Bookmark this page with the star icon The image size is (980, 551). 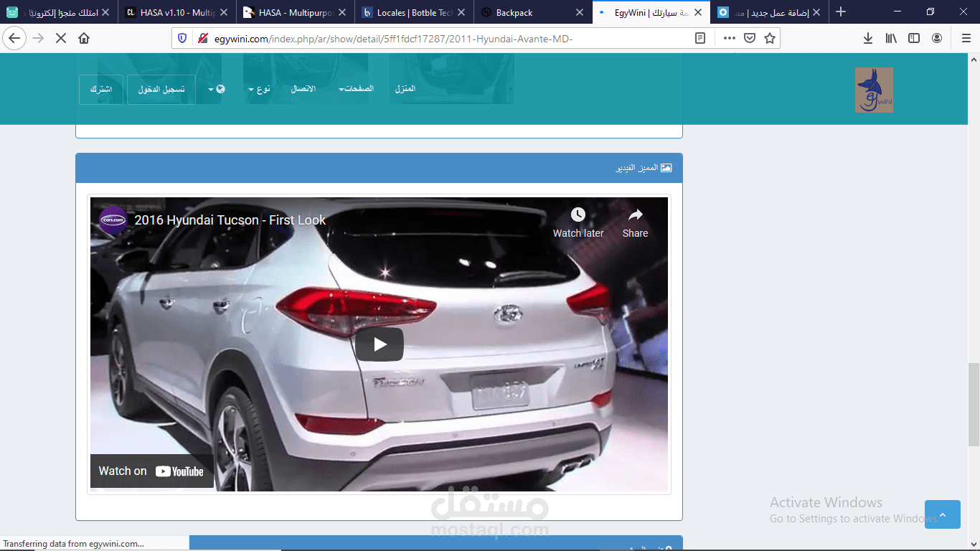tap(770, 38)
